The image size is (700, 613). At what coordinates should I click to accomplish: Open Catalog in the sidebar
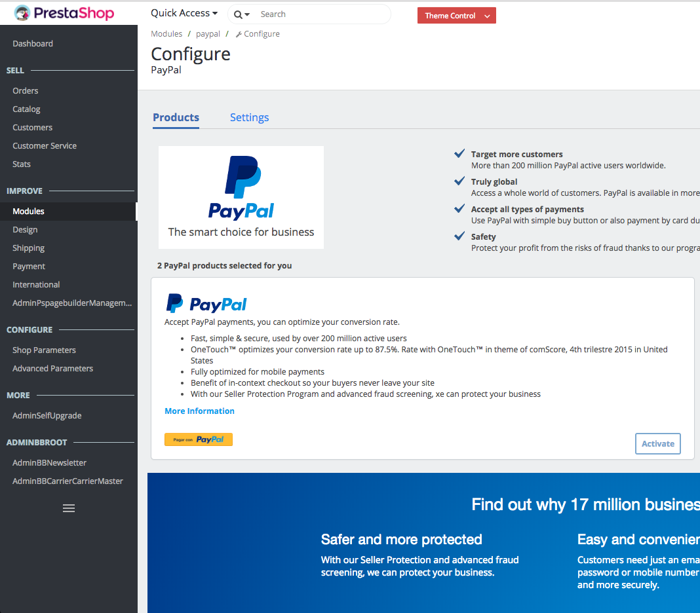tap(26, 109)
